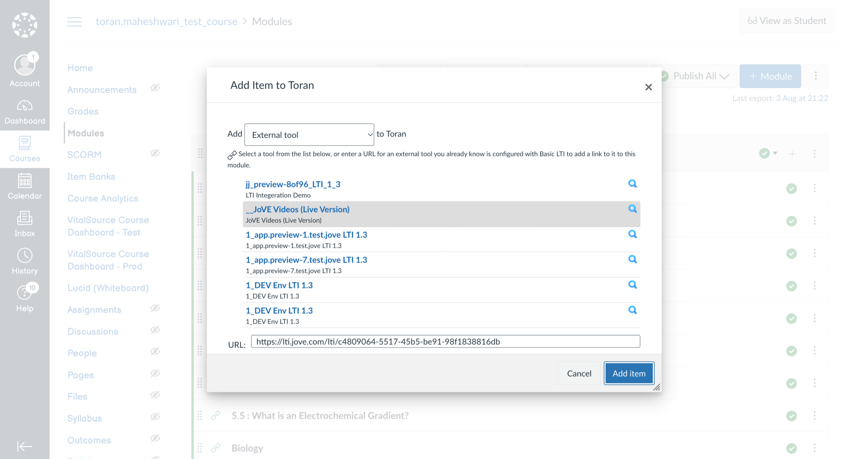Click hidden-eye icon beside SCORM
Screen dimensions: 868x459
pos(155,153)
